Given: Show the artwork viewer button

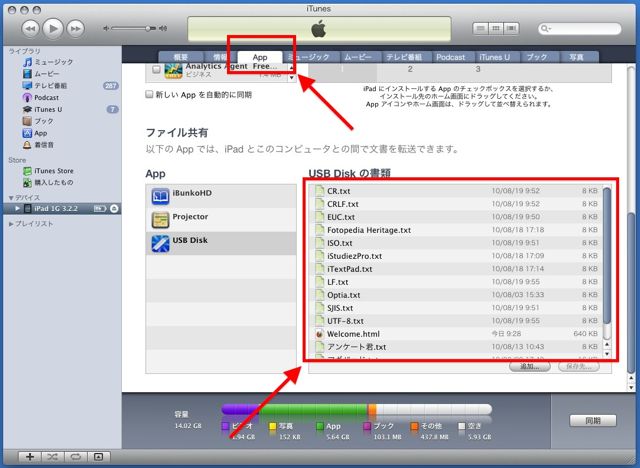Looking at the screenshot, I should coord(98,457).
